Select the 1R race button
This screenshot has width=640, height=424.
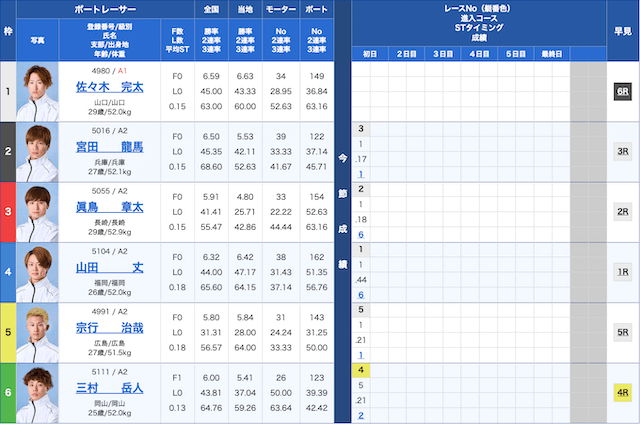tap(621, 271)
